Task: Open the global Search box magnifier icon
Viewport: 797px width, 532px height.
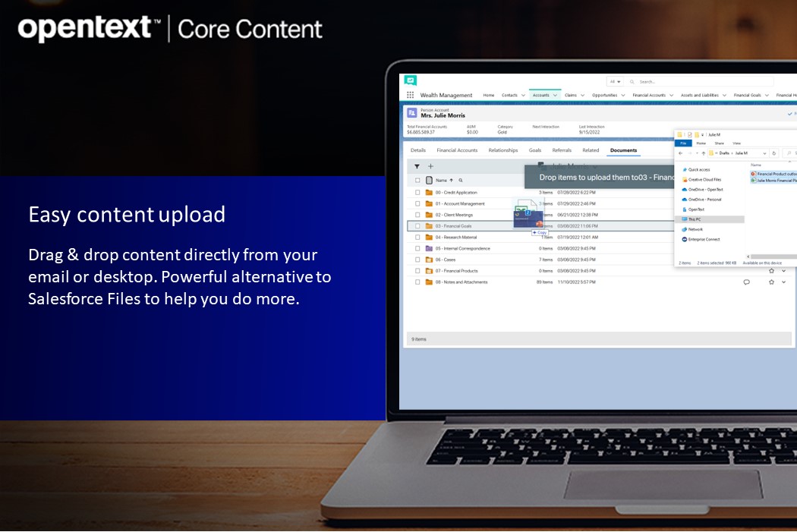Action: point(632,81)
